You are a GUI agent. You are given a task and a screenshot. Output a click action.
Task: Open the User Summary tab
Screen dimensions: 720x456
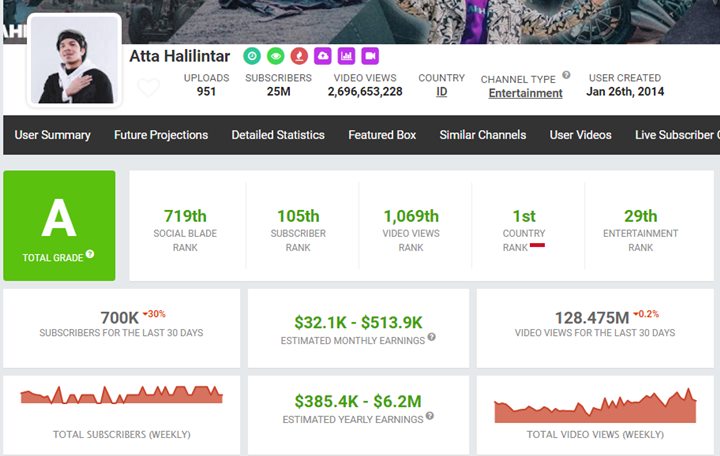click(52, 135)
